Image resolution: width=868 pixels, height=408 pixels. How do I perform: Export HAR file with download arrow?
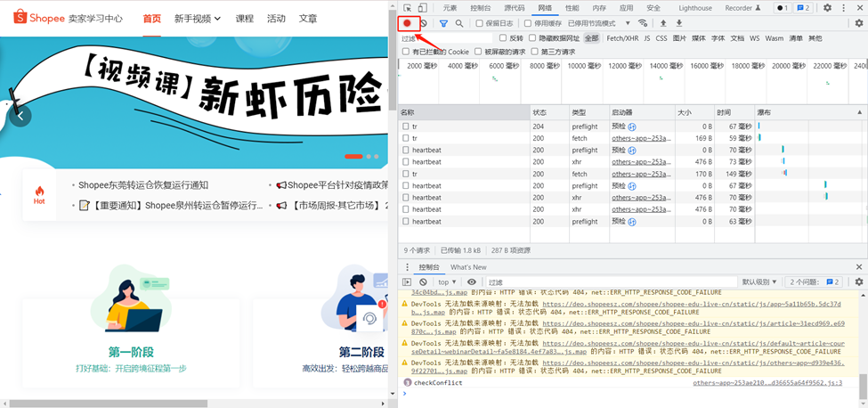pos(679,23)
